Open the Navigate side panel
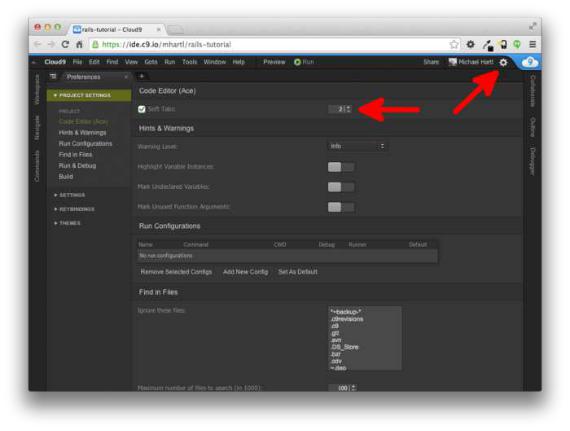 [x=37, y=128]
